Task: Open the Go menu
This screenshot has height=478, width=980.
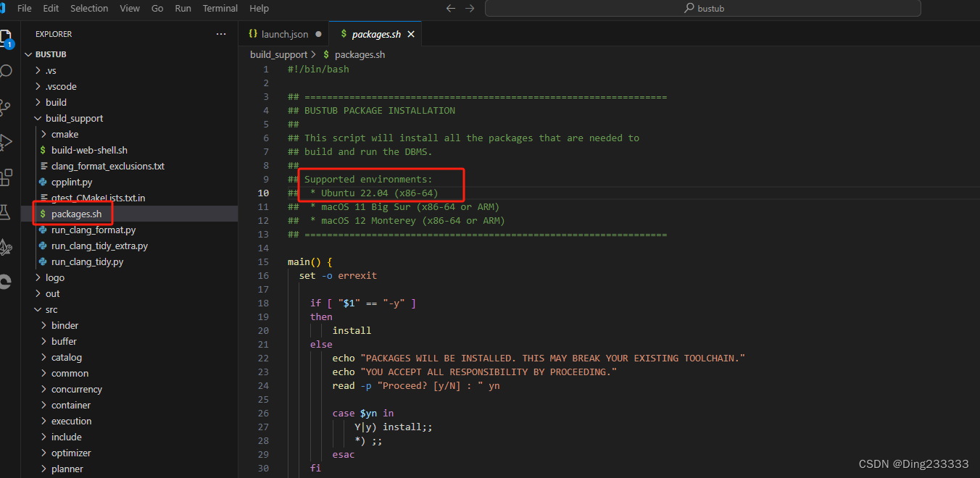Action: click(x=157, y=9)
